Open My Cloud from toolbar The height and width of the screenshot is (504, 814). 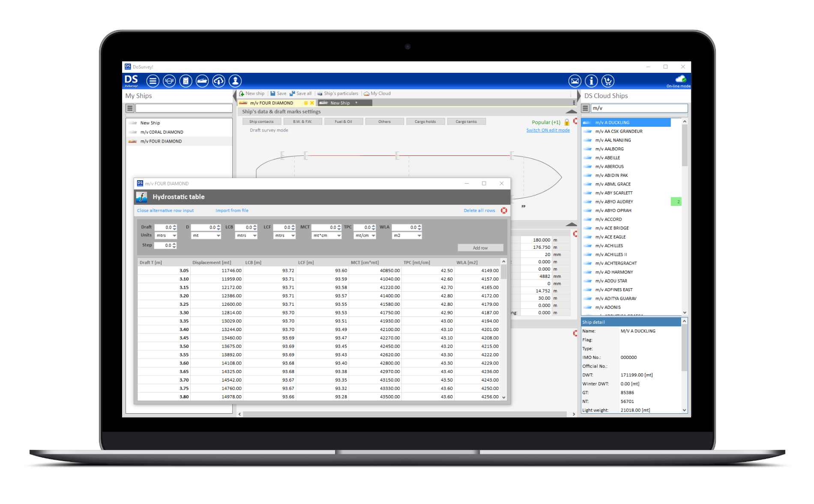377,93
